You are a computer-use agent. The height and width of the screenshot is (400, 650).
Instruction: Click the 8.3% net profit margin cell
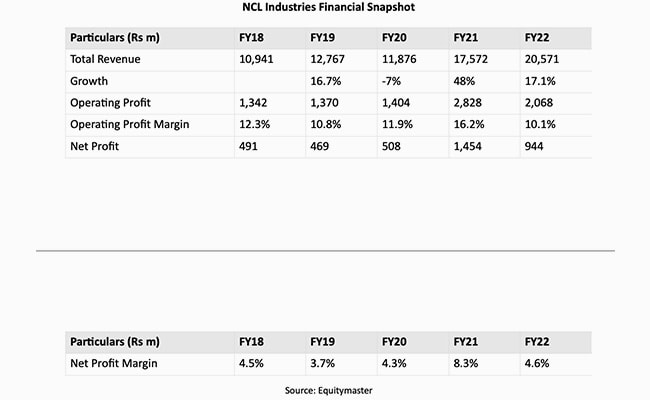click(x=465, y=362)
